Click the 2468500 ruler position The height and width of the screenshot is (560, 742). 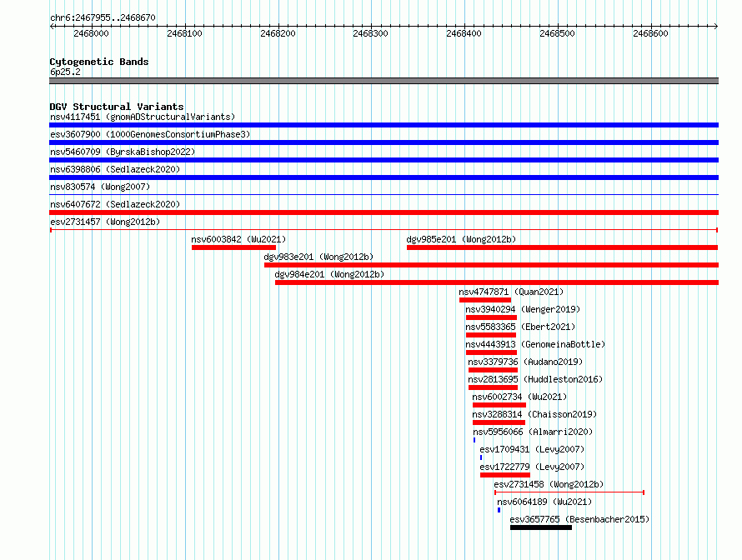(x=558, y=33)
